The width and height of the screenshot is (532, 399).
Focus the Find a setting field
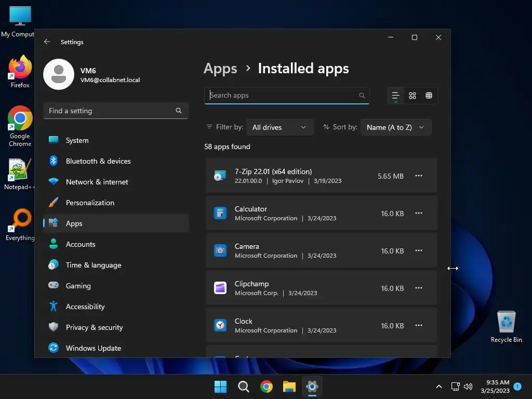tap(116, 111)
